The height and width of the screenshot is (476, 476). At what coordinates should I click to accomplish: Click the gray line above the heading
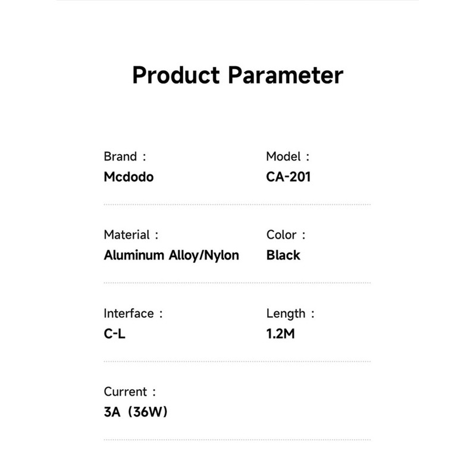(237, 1)
